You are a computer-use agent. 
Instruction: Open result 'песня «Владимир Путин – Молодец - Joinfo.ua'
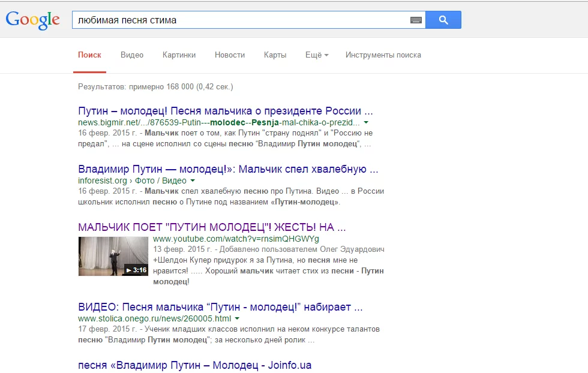[194, 365]
